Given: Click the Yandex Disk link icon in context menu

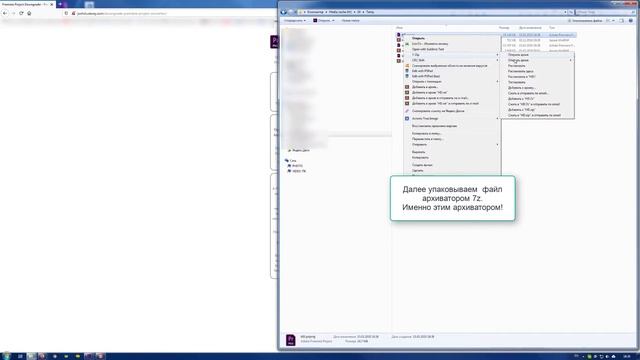Looking at the screenshot, I should coord(407,111).
